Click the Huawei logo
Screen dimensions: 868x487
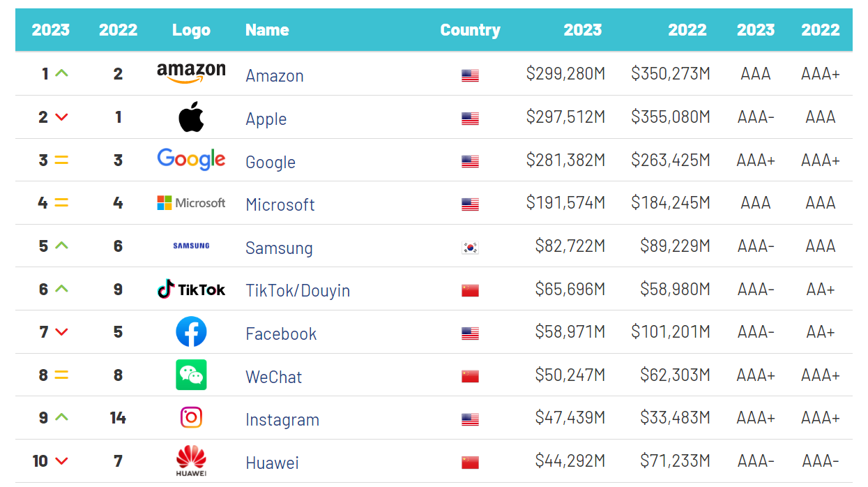pos(191,462)
